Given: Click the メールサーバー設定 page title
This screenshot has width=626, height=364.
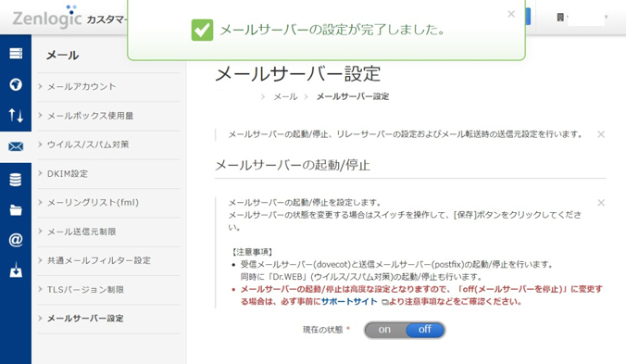Looking at the screenshot, I should (298, 74).
